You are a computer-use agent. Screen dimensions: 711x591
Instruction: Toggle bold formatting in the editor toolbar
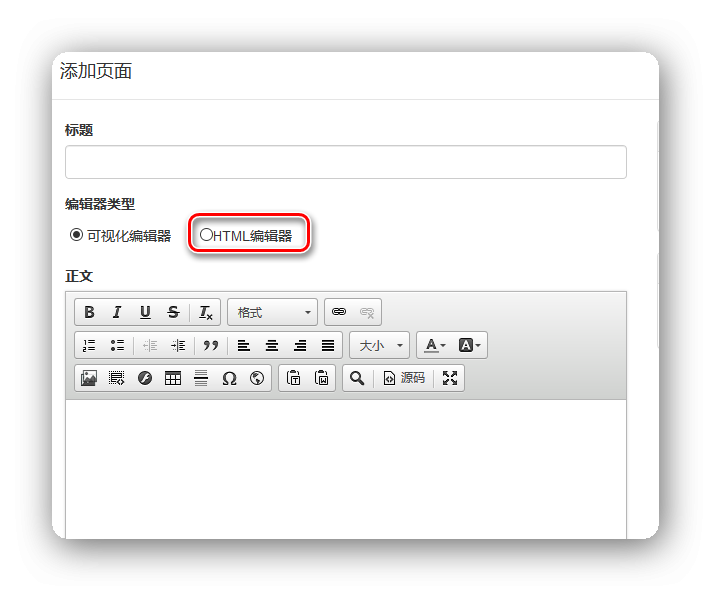coord(89,312)
